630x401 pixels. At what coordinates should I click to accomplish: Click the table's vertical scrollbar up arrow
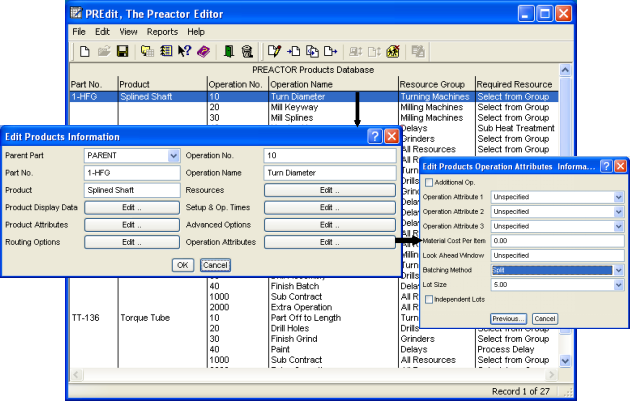pos(565,70)
